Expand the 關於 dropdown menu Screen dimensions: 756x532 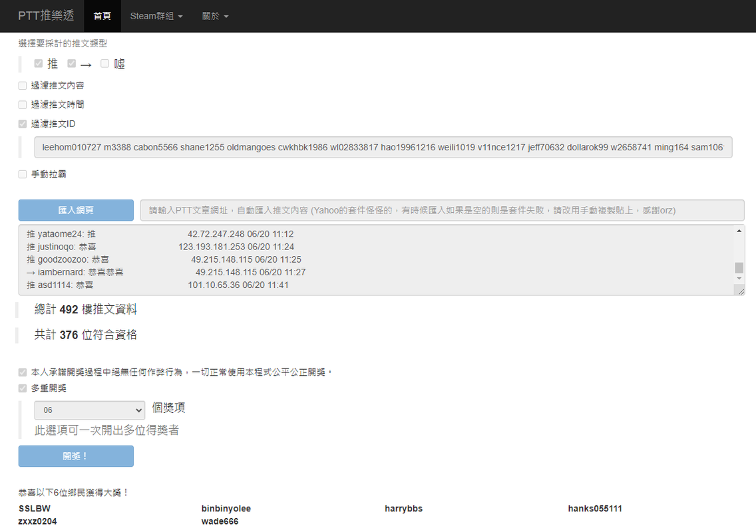pos(215,16)
